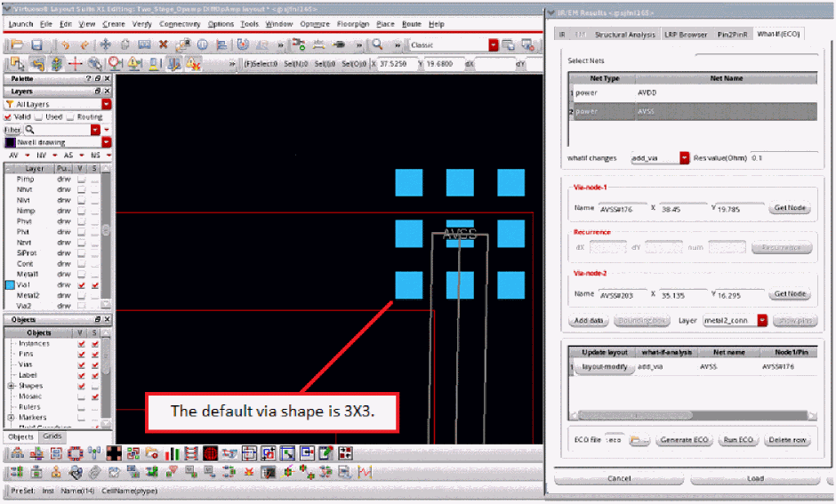Open the Layer metal2_conn dropdown
This screenshot has width=836, height=504.
coord(762,320)
